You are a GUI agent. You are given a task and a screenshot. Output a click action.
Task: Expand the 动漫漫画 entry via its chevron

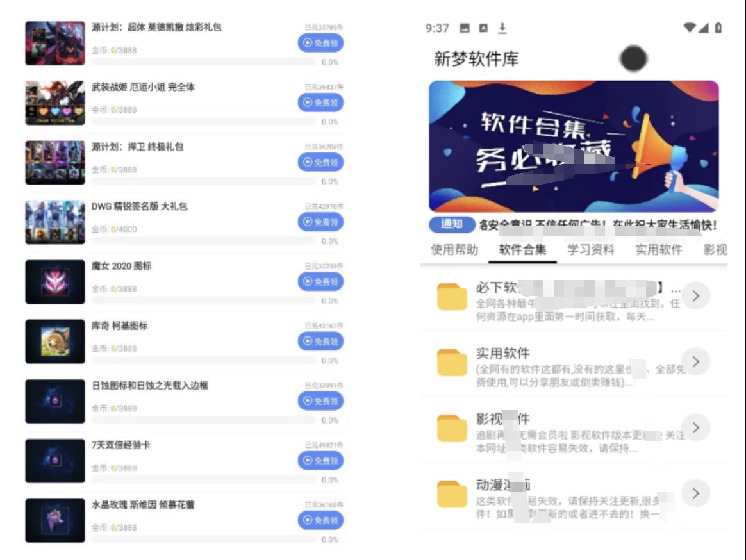696,493
